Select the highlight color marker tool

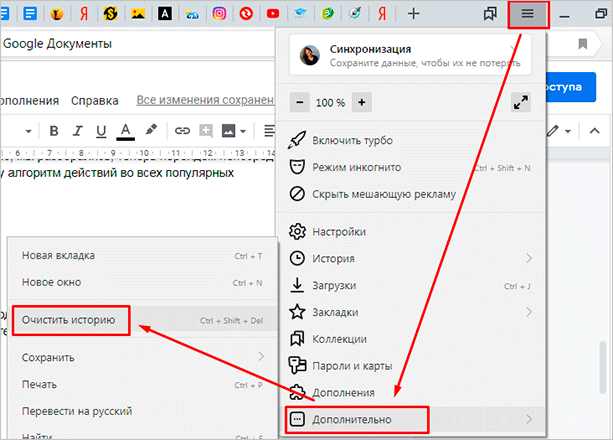pyautogui.click(x=151, y=130)
